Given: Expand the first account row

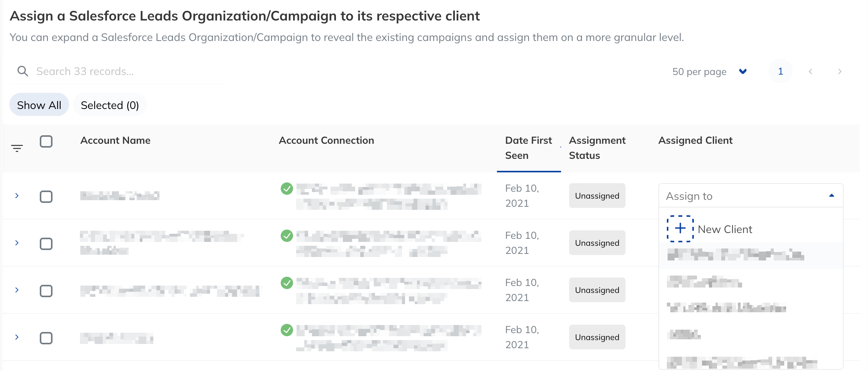Looking at the screenshot, I should click(x=17, y=196).
